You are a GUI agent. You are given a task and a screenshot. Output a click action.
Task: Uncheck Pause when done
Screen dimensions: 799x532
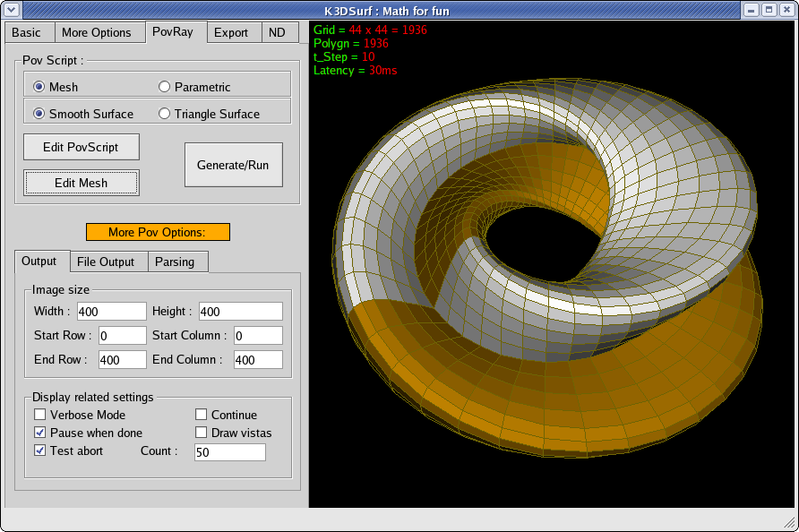tap(40, 433)
